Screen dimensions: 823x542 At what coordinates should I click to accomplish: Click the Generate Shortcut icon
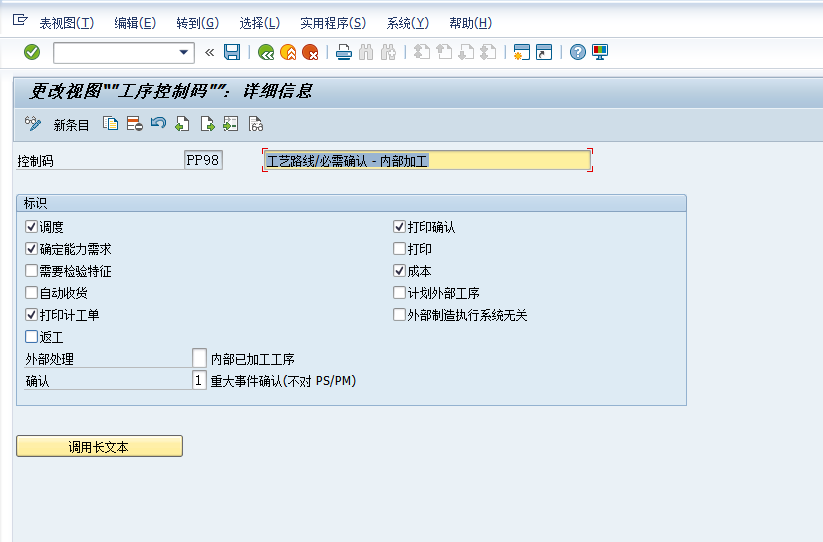click(x=544, y=52)
